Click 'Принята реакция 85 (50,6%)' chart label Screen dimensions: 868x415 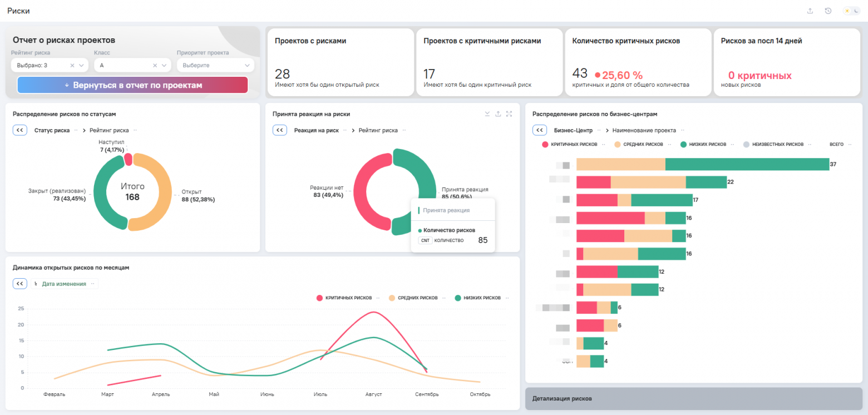[465, 192]
